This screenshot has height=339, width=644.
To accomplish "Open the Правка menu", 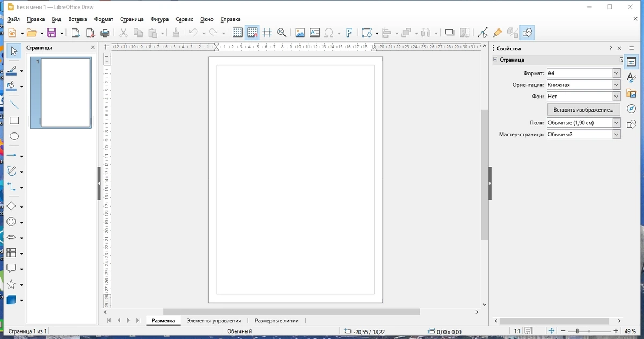I will pos(35,19).
